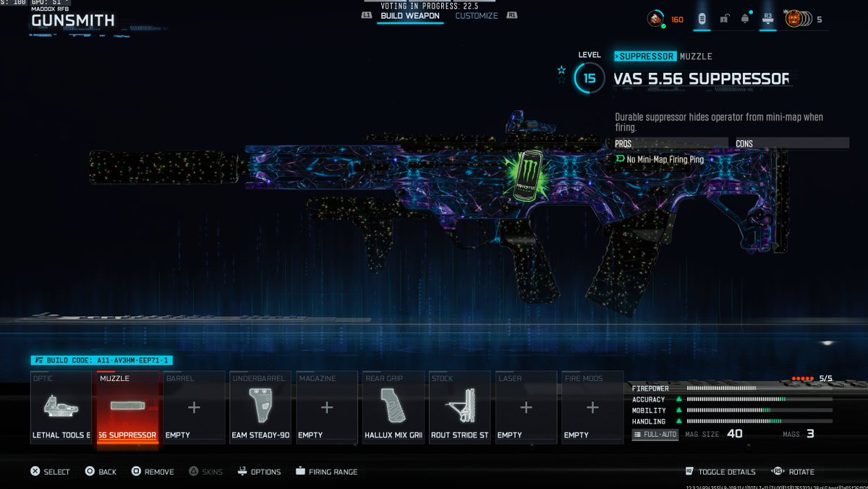Click the Gunsmith screen title
The height and width of the screenshot is (489, 868).
point(72,20)
